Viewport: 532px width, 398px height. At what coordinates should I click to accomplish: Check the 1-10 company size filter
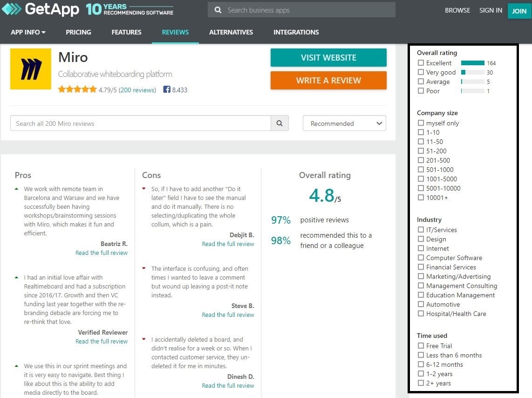click(x=421, y=132)
